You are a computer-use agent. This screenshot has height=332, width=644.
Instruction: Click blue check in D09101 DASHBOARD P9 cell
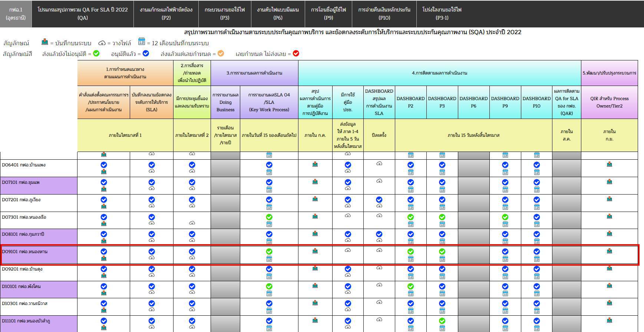505,251
